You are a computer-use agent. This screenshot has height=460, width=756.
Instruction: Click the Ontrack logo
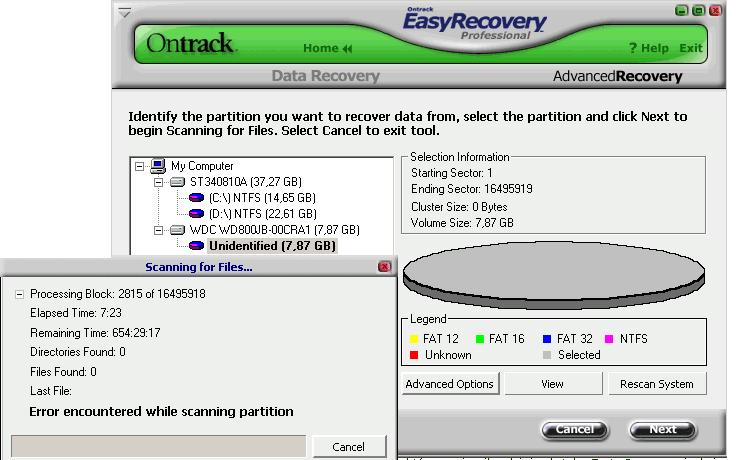(x=190, y=43)
